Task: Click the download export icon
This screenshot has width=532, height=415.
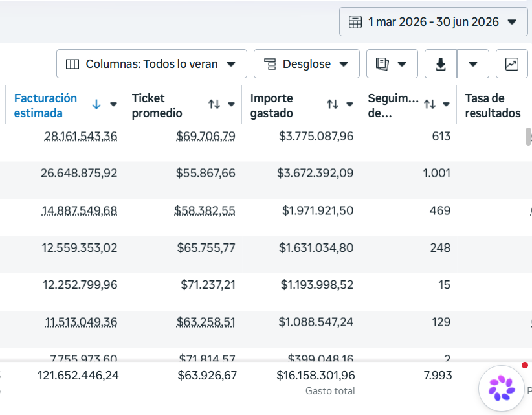Action: [x=440, y=64]
